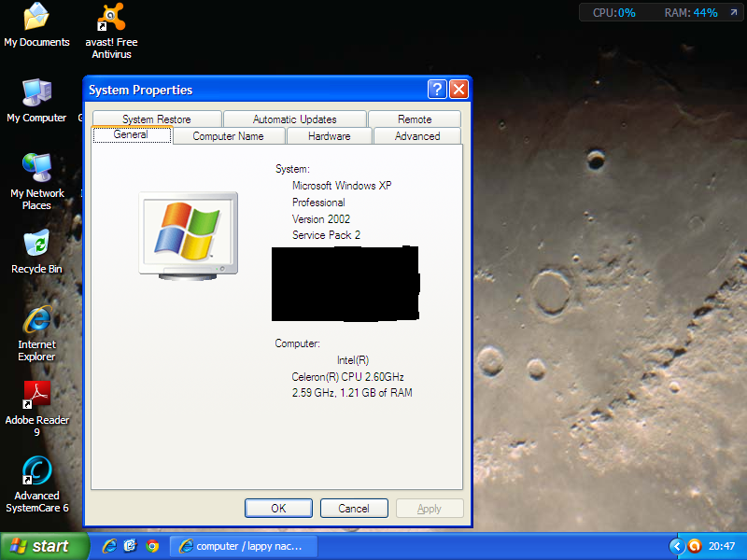Expand the CPU/RAM widget arrow
747x560 pixels.
point(734,12)
